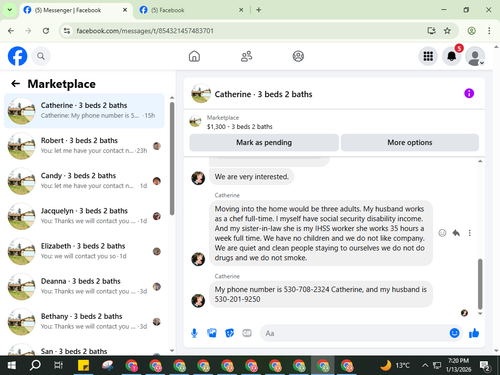Show hidden system tray icons
The image size is (500, 375).
click(x=425, y=365)
